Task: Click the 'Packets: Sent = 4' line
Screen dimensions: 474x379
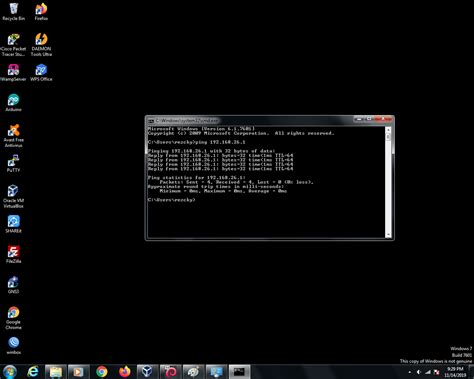Action: point(236,182)
